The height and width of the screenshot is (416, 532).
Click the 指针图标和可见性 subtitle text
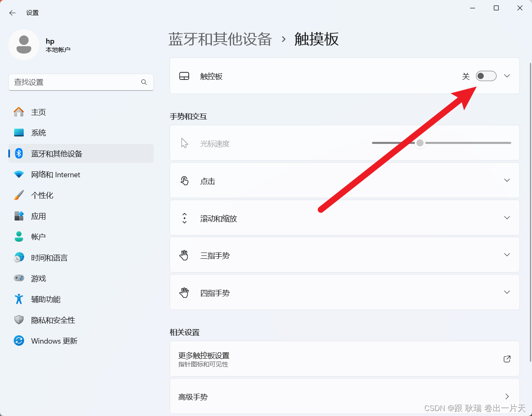(x=203, y=364)
